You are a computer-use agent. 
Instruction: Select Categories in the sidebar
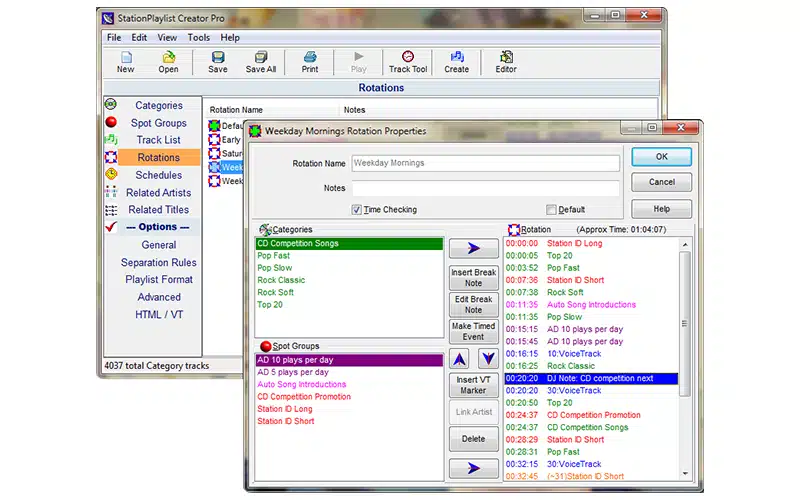159,106
